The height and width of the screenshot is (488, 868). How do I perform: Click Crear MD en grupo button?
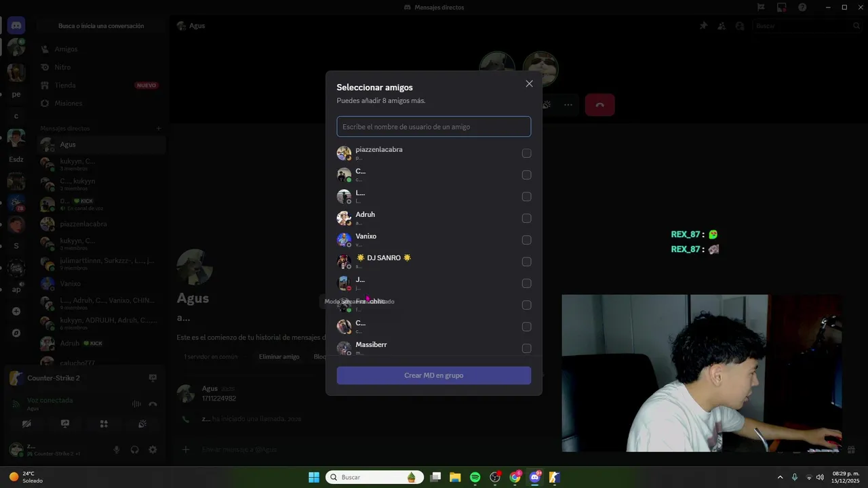point(434,375)
